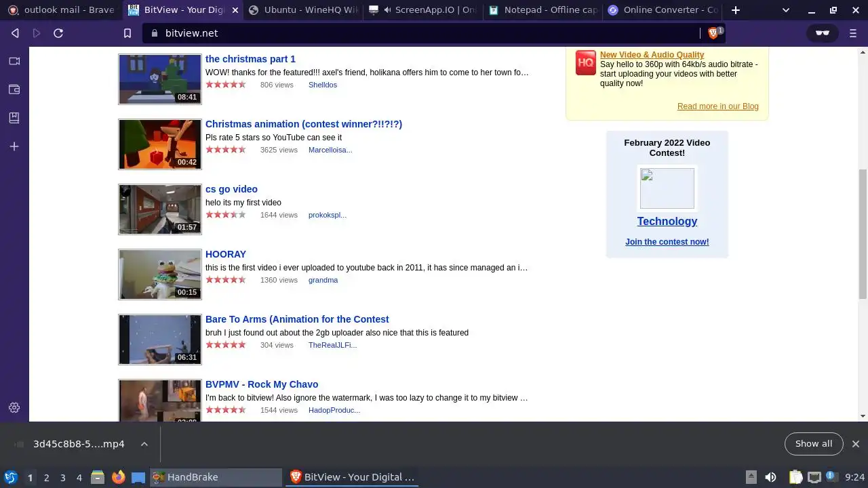Image resolution: width=868 pixels, height=488 pixels.
Task: Show the desktop with the blue taskbar icon
Action: [x=138, y=477]
